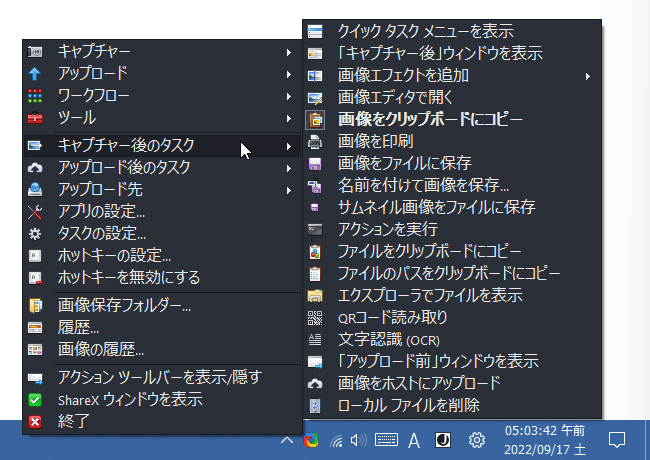Click the red X icon beside 終了

pos(35,422)
